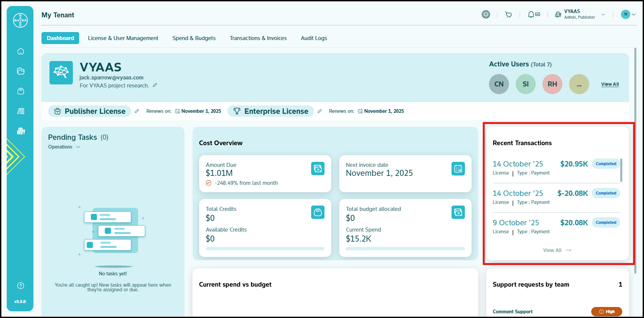
Task: Edit the Publisher License pencil icon
Action: (137, 111)
